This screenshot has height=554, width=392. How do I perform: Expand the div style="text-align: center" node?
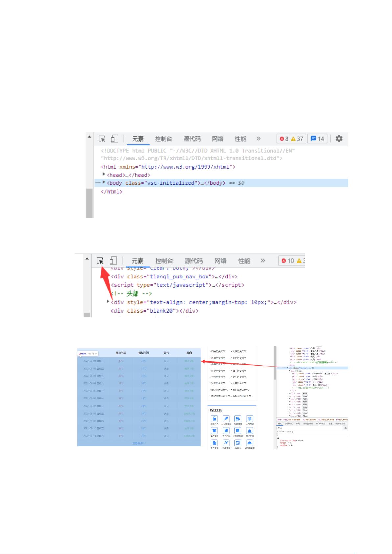[x=108, y=301]
